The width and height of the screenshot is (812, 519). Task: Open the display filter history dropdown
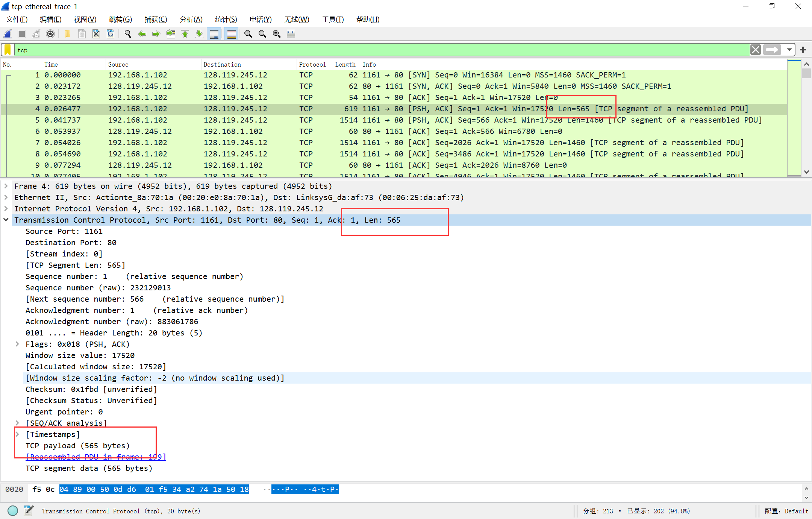click(789, 50)
